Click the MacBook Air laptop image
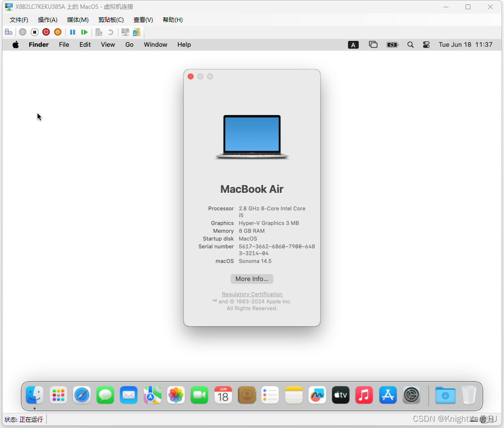The width and height of the screenshot is (504, 428). pos(252,137)
